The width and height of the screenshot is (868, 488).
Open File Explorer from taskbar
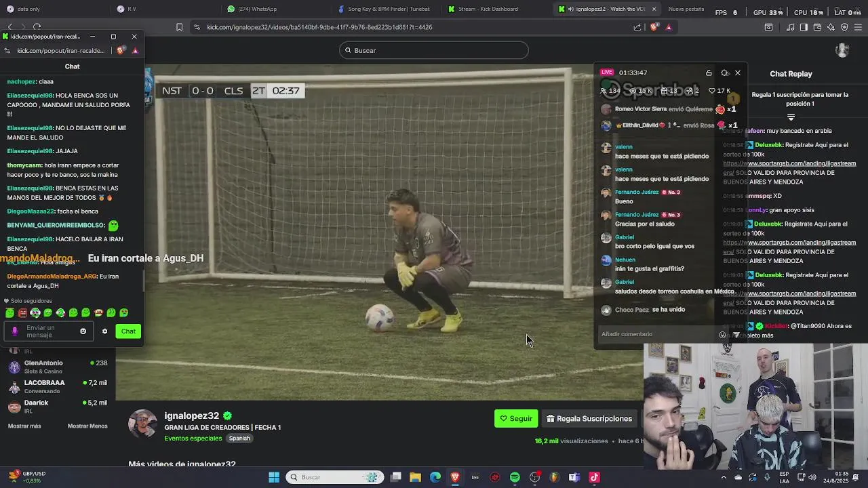[x=415, y=477]
